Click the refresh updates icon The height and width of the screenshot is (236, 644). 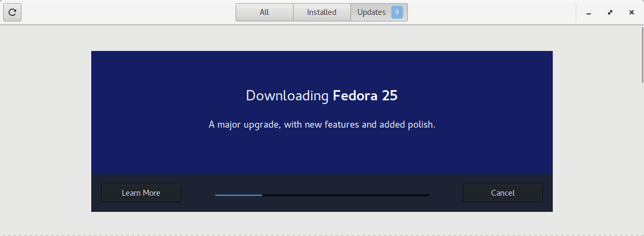pyautogui.click(x=12, y=12)
